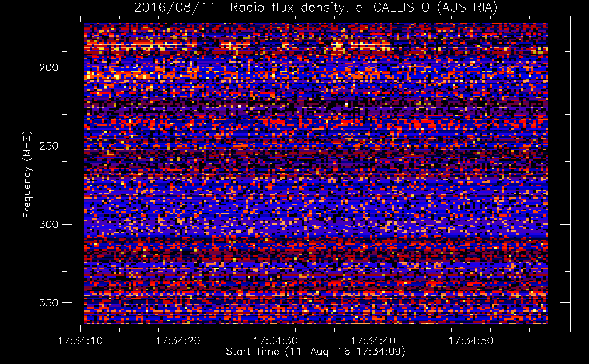589x364 pixels.
Task: Click the 17:34:10 time tick label
Action: [x=80, y=341]
